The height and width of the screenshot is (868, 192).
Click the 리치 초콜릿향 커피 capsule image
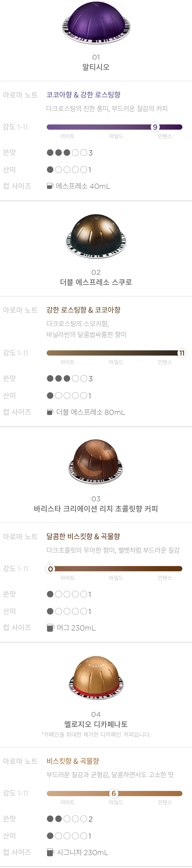tap(96, 462)
